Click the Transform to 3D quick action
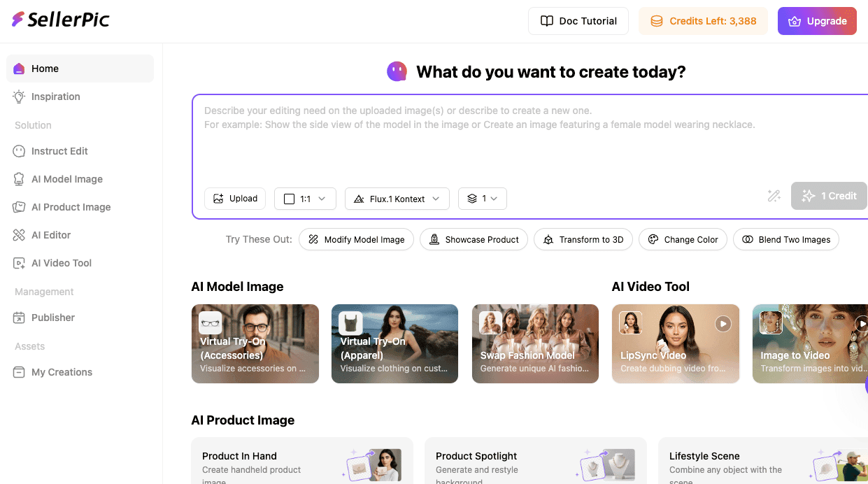Image resolution: width=868 pixels, height=484 pixels. [583, 239]
